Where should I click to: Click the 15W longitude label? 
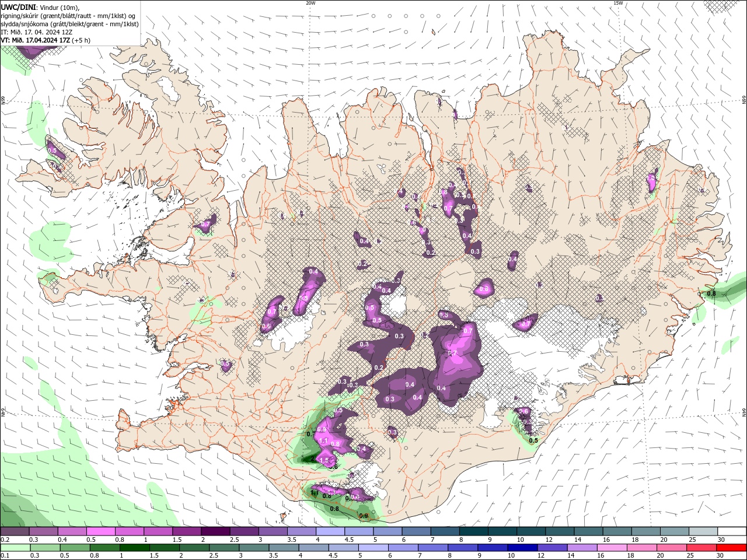click(618, 2)
